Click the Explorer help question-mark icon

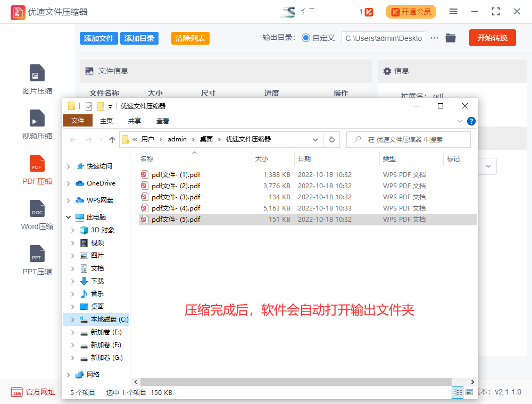471,121
